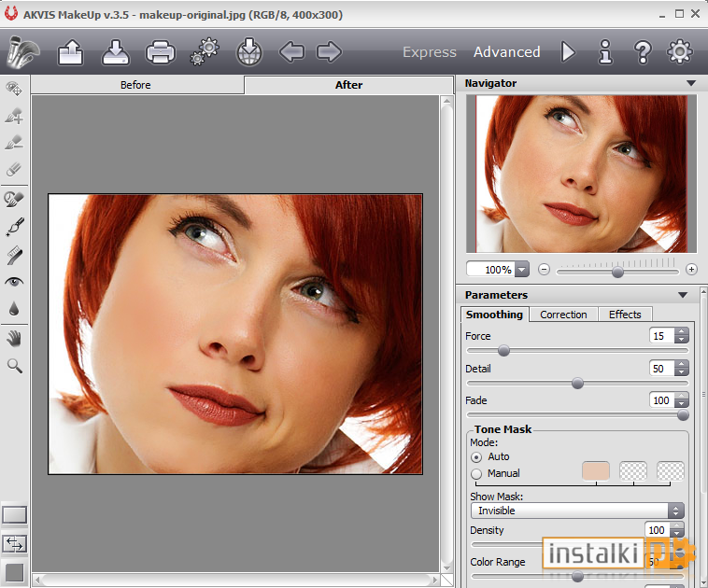Viewport: 708px width, 588px height.
Task: Save the image with the download icon
Action: [x=116, y=52]
